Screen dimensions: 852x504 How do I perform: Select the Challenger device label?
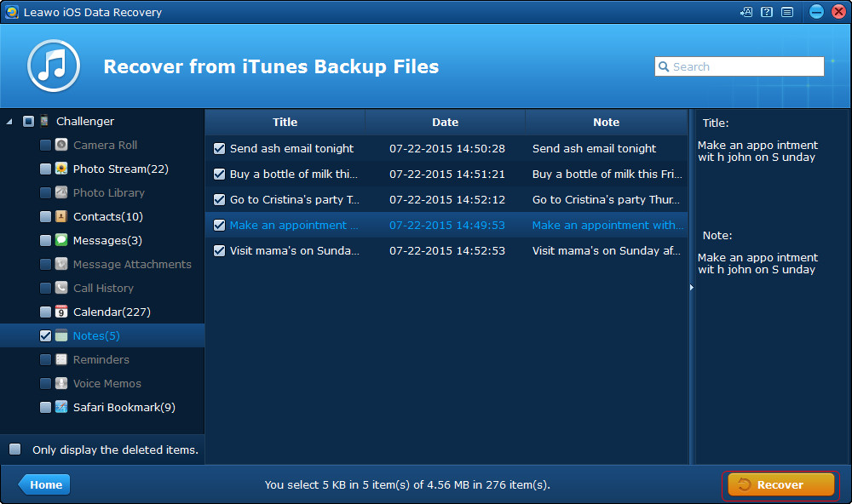[85, 121]
